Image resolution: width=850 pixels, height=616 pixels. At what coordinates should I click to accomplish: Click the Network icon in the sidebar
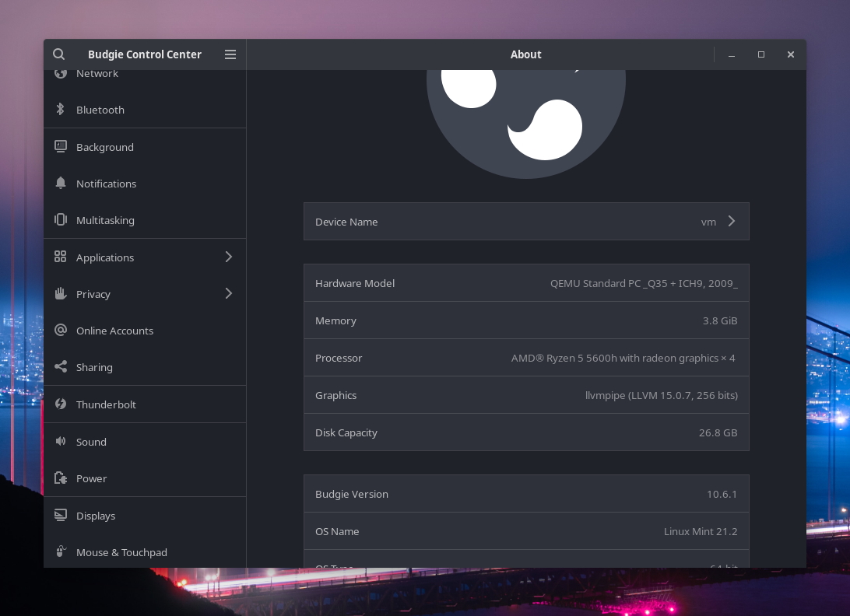(61, 72)
